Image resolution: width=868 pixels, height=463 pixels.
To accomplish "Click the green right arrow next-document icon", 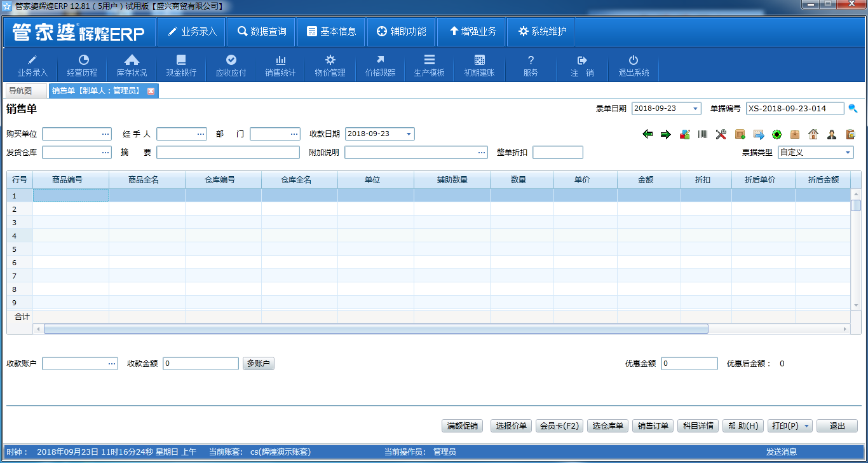I will pyautogui.click(x=666, y=134).
